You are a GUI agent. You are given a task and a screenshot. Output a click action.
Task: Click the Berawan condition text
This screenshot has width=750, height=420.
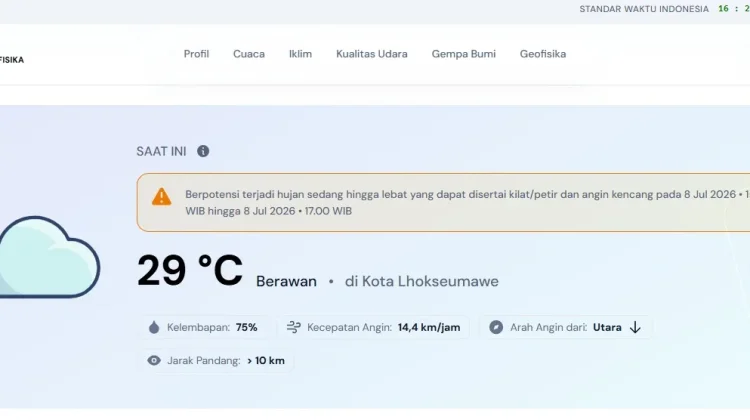(287, 281)
